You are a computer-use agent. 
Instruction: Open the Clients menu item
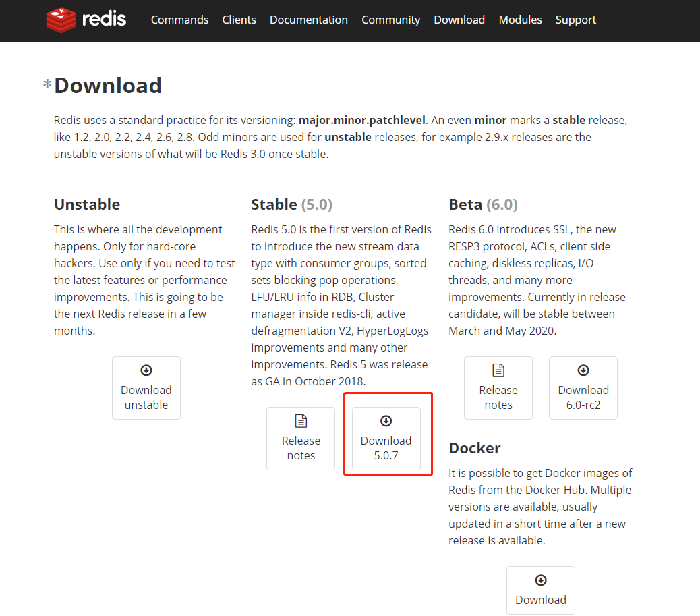pyautogui.click(x=239, y=20)
